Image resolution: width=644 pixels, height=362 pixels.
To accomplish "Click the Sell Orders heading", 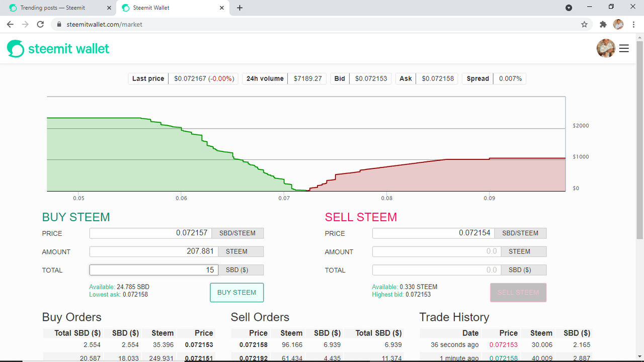I will 260,317.
